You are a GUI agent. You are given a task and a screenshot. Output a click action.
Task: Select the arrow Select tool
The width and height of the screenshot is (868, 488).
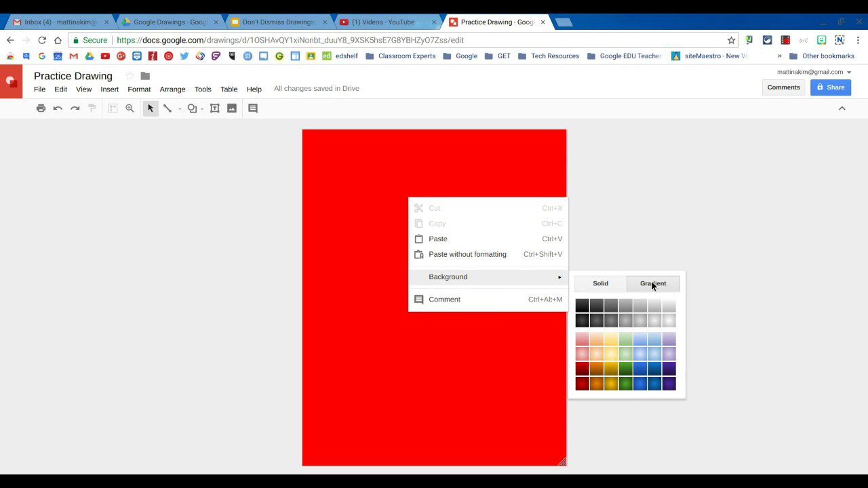(151, 108)
